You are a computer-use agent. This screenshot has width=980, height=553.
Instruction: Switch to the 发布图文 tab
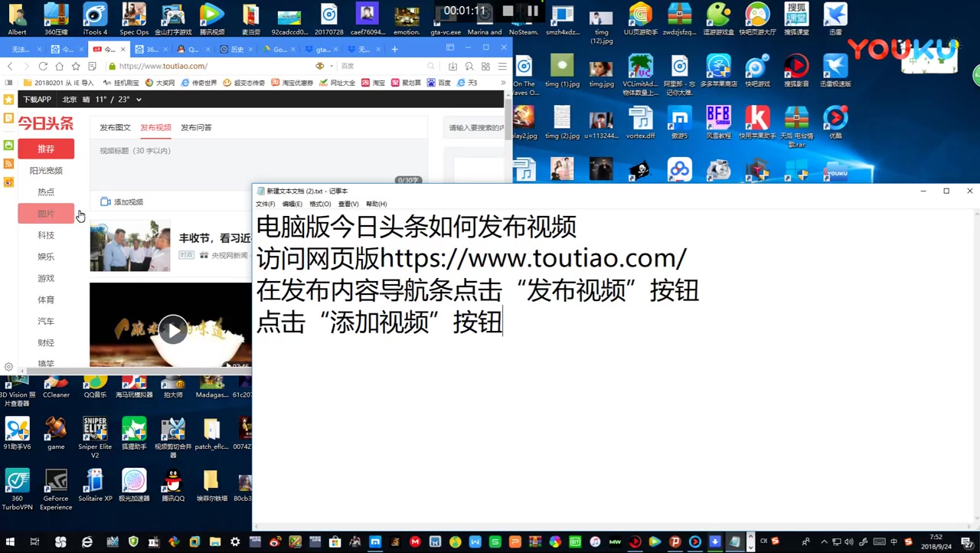(115, 128)
